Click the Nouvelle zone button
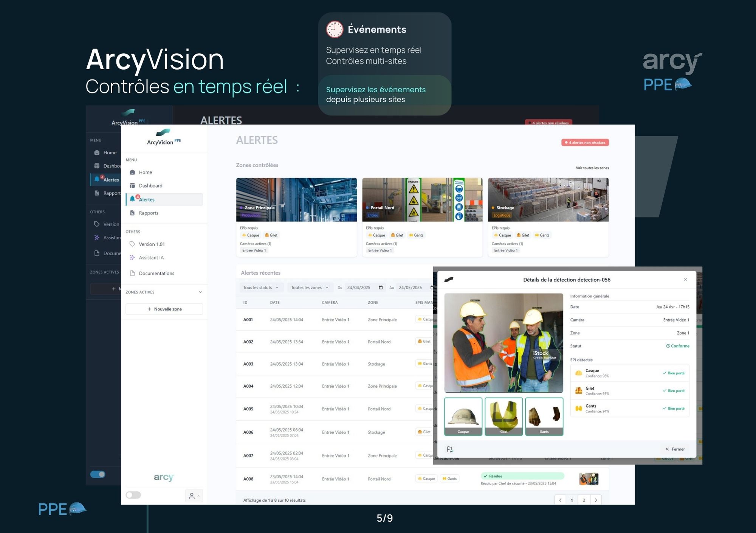 point(164,309)
